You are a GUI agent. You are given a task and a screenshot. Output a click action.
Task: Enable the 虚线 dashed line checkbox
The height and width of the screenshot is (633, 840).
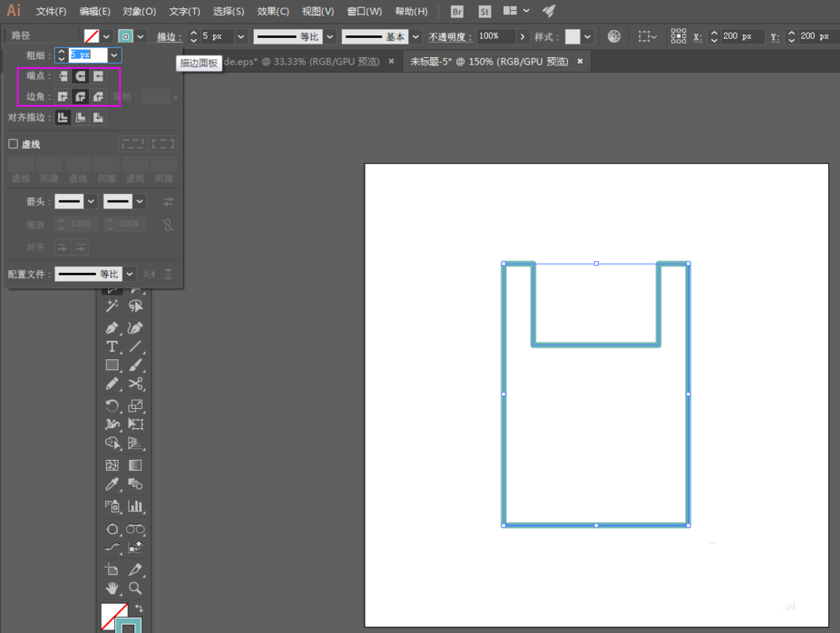coord(13,144)
